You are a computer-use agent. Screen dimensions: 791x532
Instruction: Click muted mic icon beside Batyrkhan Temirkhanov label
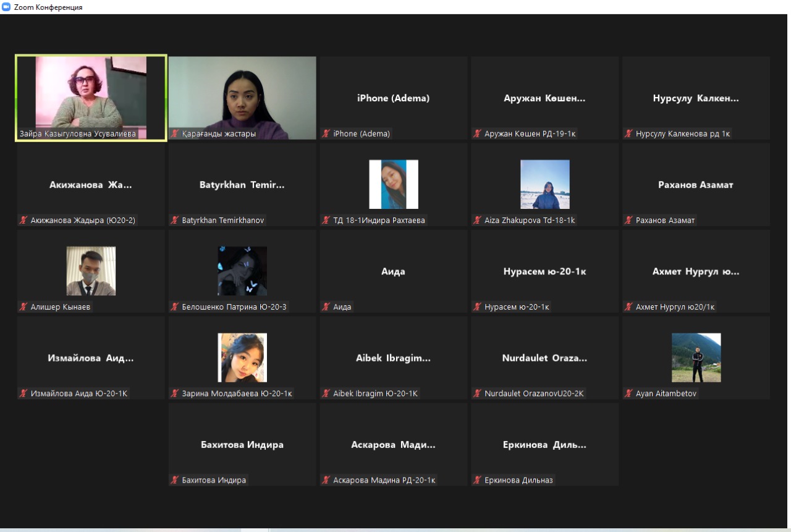[x=175, y=220]
